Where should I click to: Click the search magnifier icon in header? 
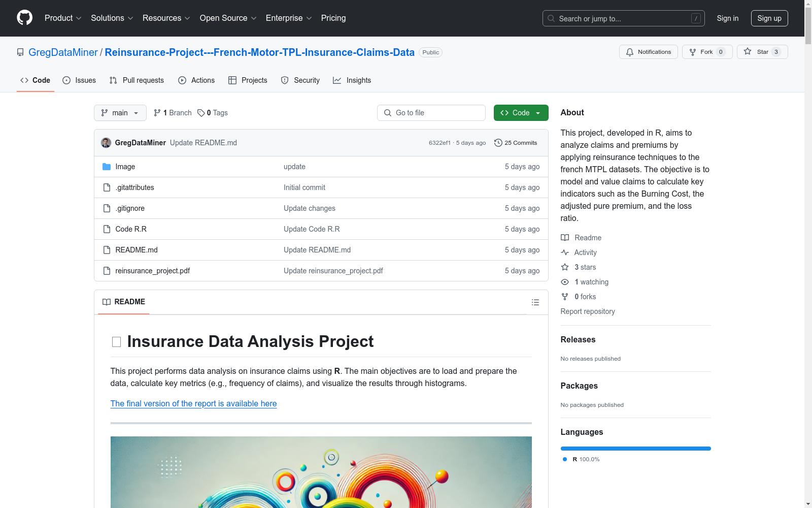pos(551,18)
